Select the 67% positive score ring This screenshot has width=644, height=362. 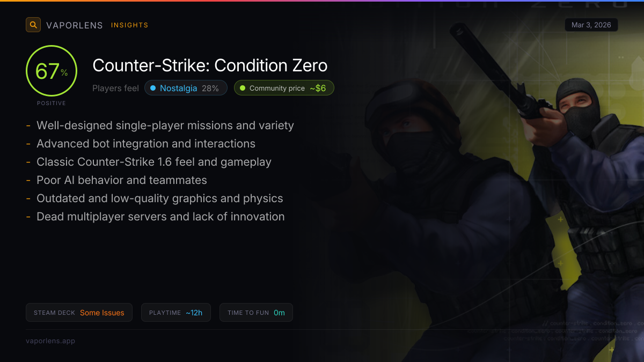(52, 71)
